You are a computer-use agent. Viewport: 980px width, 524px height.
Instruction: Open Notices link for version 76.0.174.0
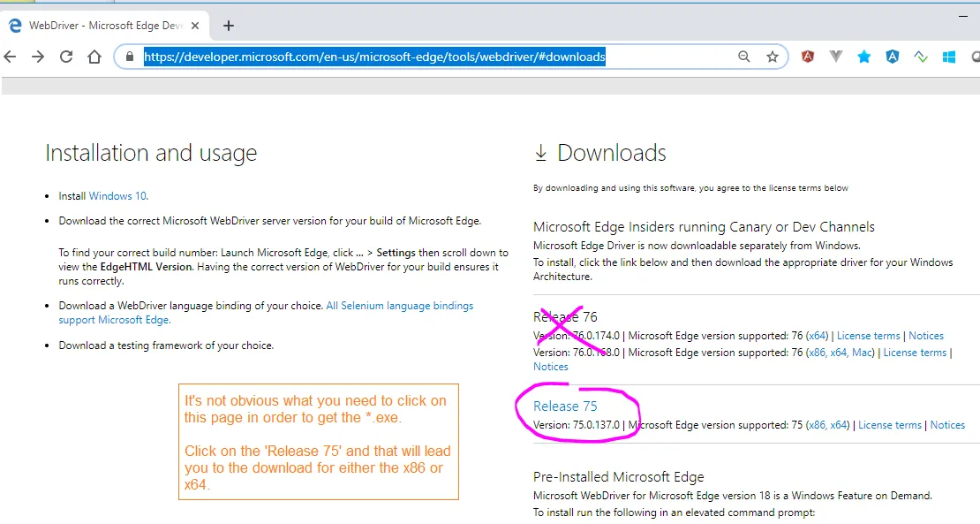click(x=926, y=336)
